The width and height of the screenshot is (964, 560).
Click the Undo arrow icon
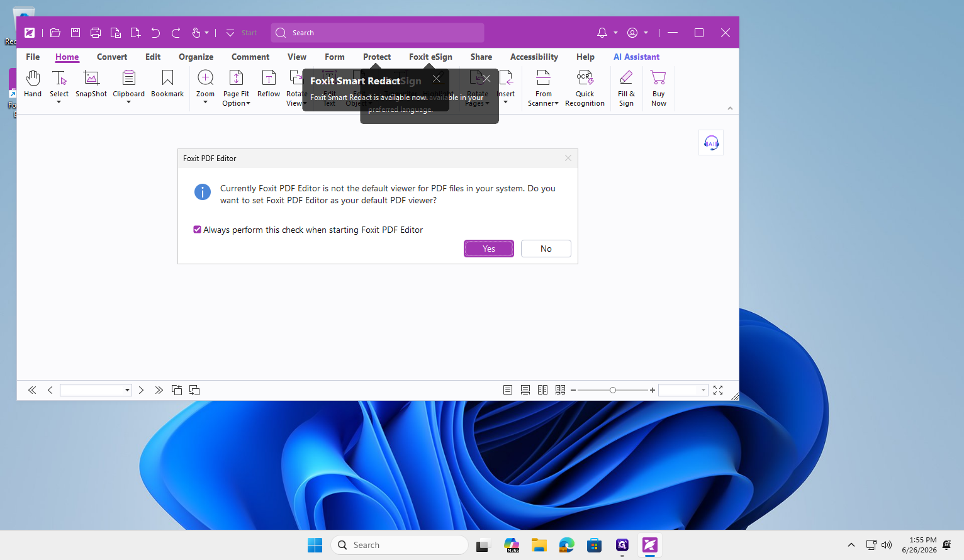point(155,33)
